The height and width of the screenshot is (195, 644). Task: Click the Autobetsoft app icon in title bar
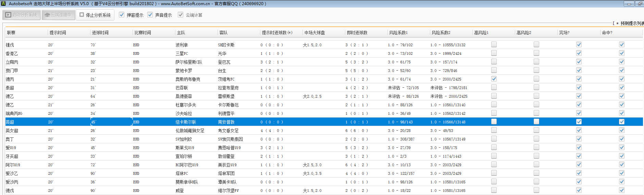point(3,3)
